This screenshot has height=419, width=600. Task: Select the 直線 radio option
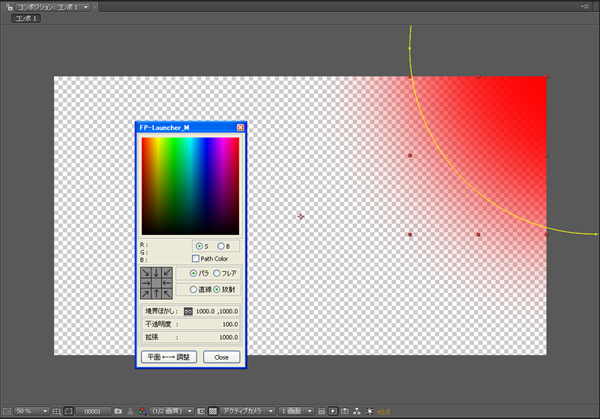coord(193,290)
